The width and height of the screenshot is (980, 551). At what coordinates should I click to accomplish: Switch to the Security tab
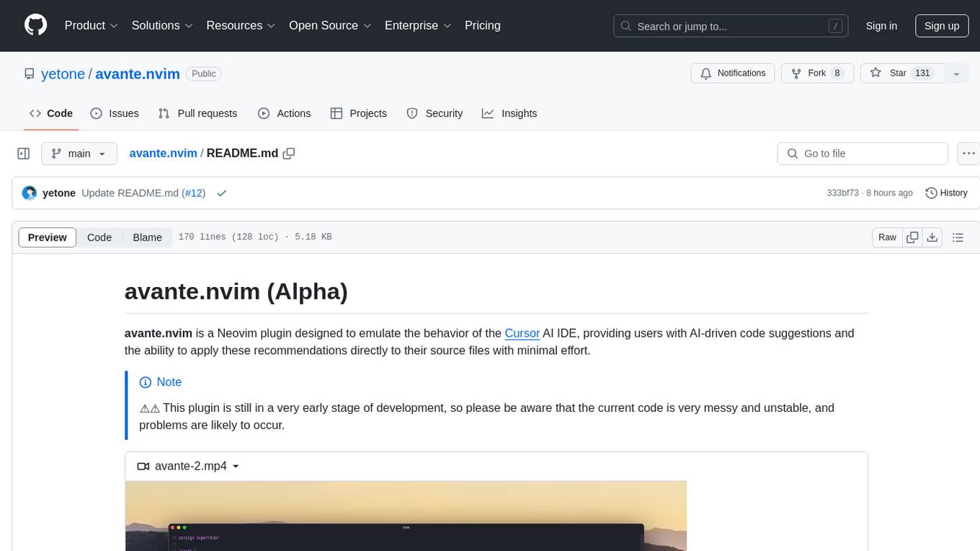[435, 113]
